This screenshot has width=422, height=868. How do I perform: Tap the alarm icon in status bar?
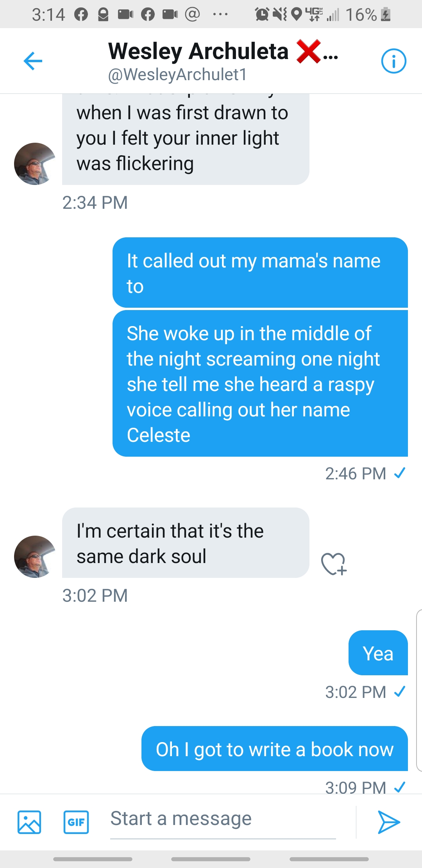click(x=262, y=14)
